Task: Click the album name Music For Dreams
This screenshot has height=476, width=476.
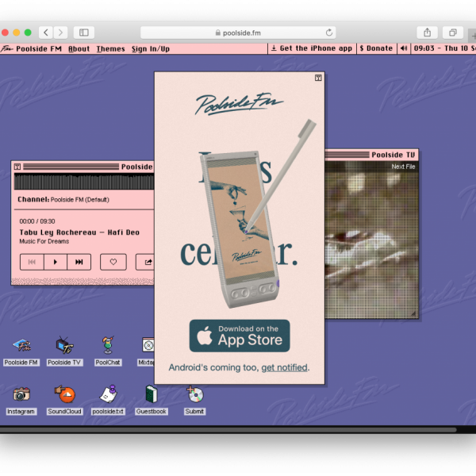Action: pos(44,241)
